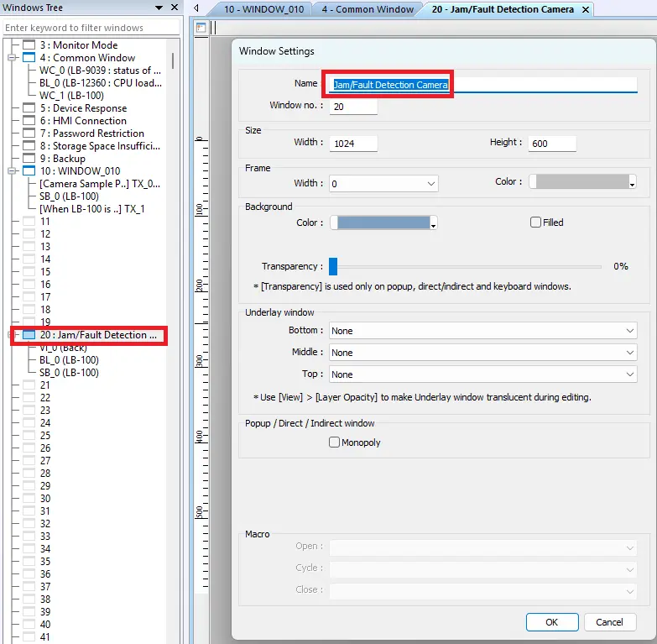The height and width of the screenshot is (644, 657).
Task: Select SB_0 (LB-100) under WINDOW_010
Action: click(69, 196)
